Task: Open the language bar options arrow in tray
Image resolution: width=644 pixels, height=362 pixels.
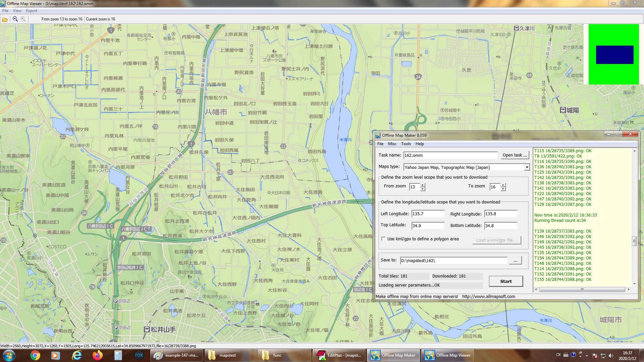Action: 580,356
